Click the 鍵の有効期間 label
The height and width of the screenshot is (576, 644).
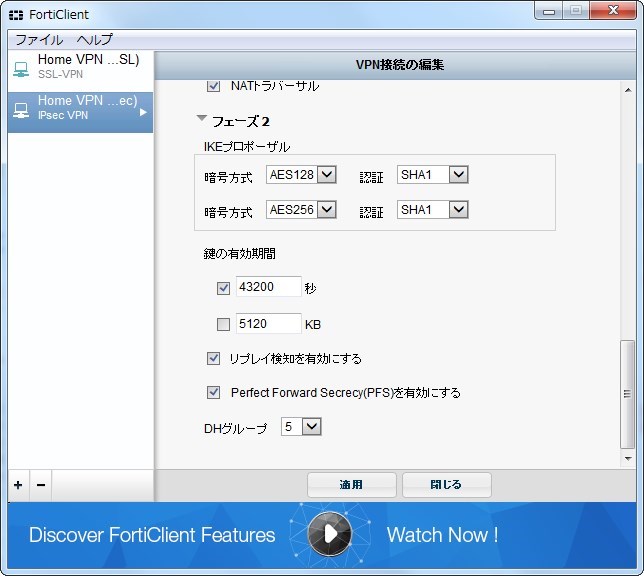(239, 253)
